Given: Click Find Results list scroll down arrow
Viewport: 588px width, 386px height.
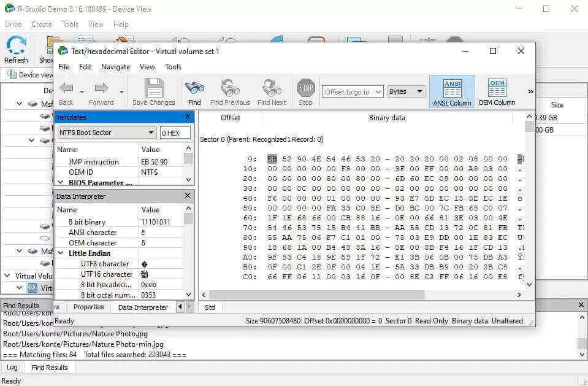Looking at the screenshot, I should (x=582, y=355).
